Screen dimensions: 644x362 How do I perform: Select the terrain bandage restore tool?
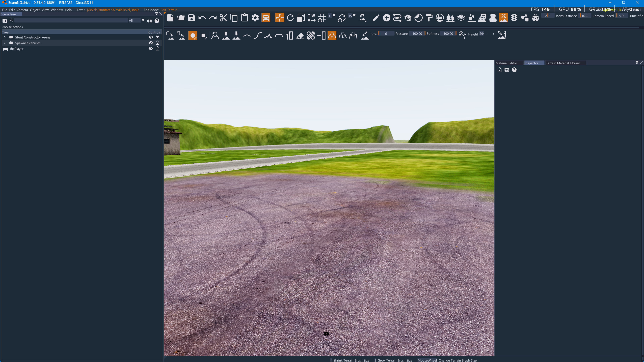tap(311, 36)
